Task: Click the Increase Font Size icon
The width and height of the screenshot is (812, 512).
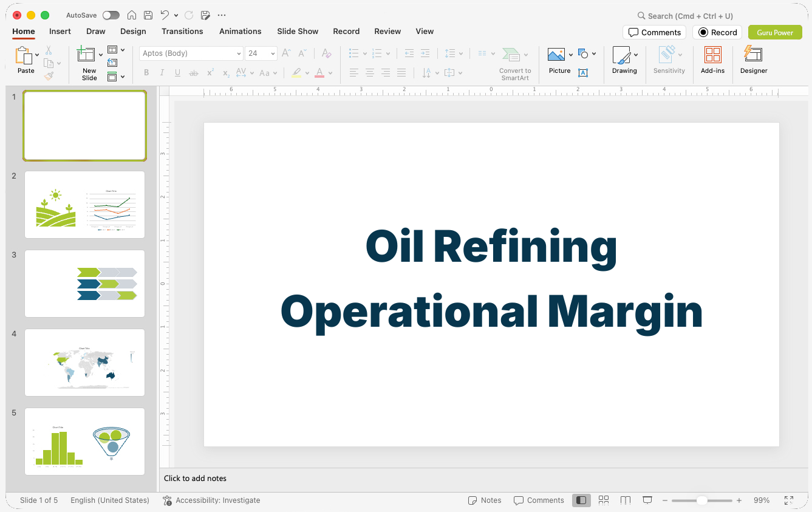Action: coord(287,53)
